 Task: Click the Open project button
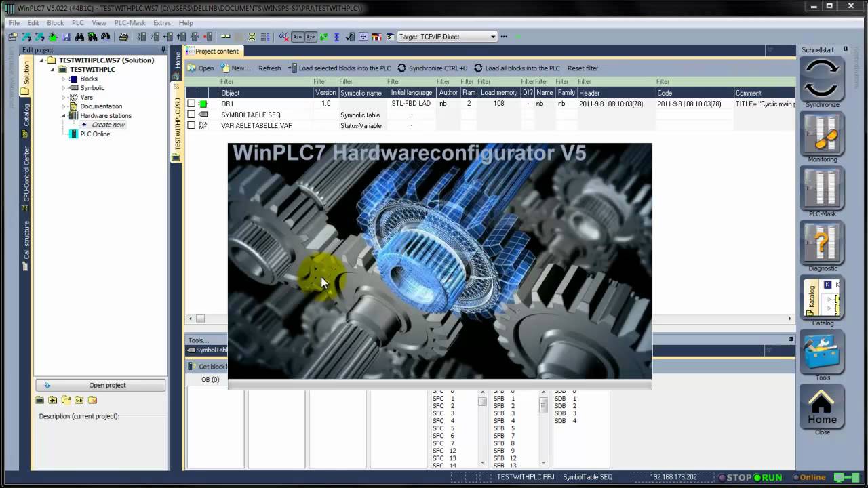point(100,385)
